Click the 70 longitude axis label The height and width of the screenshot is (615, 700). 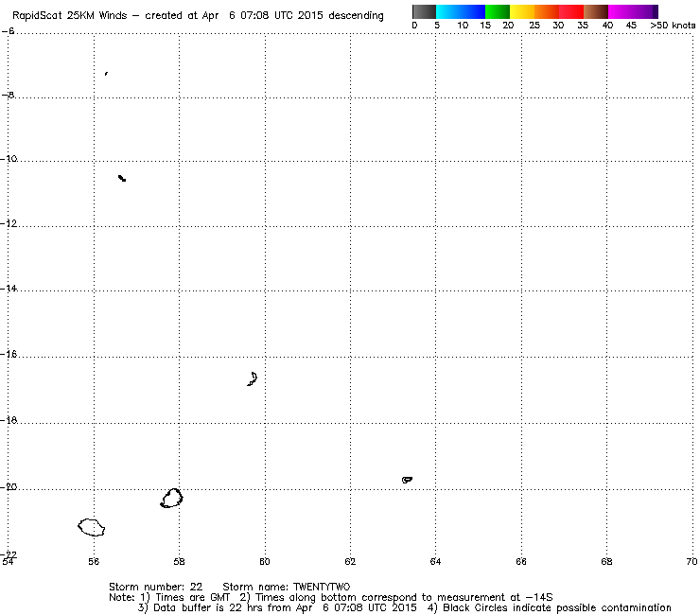coord(692,561)
